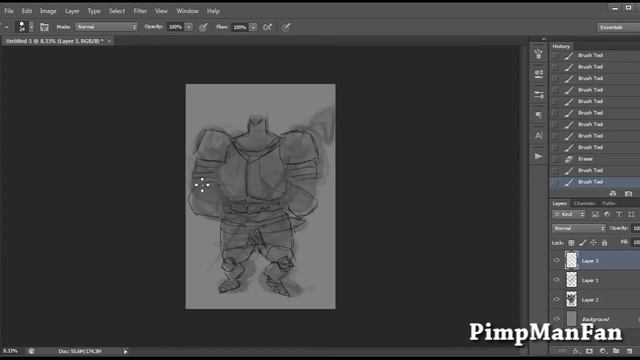Click the Layer 3 thumbnail
Image resolution: width=640 pixels, height=360 pixels.
(x=571, y=260)
